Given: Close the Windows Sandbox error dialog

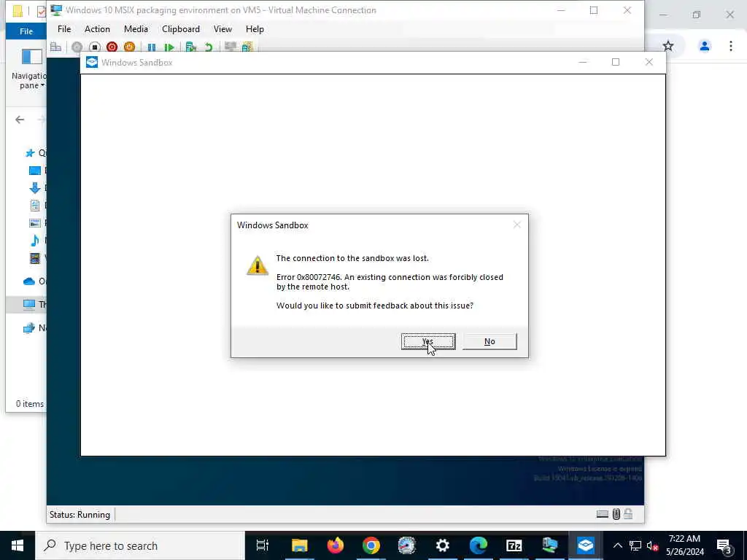Looking at the screenshot, I should 517,225.
